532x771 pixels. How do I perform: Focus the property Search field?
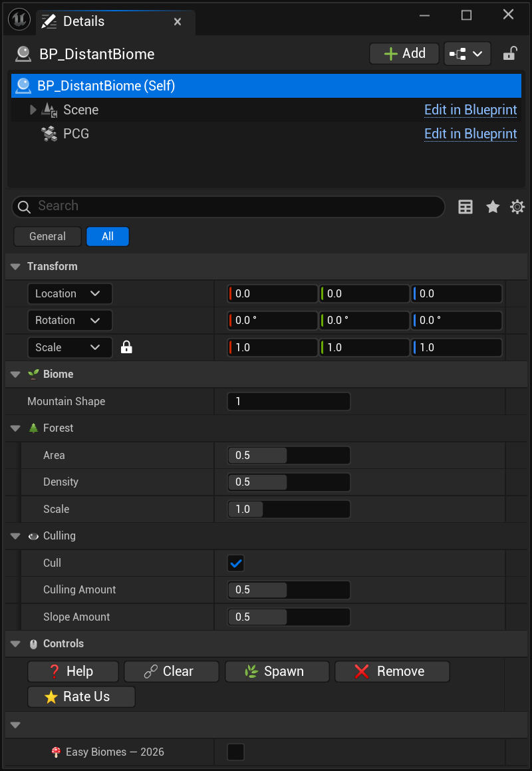point(228,206)
